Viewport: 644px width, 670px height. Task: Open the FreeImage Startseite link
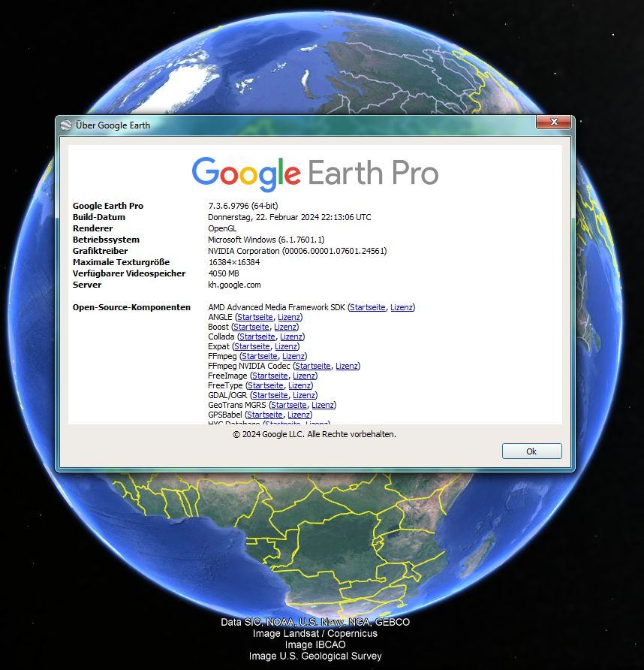click(x=270, y=376)
